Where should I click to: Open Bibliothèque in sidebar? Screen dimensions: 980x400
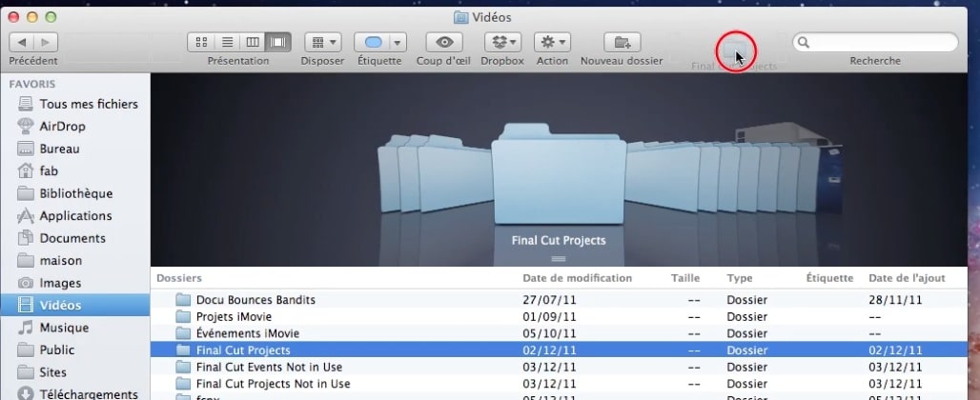tap(78, 193)
